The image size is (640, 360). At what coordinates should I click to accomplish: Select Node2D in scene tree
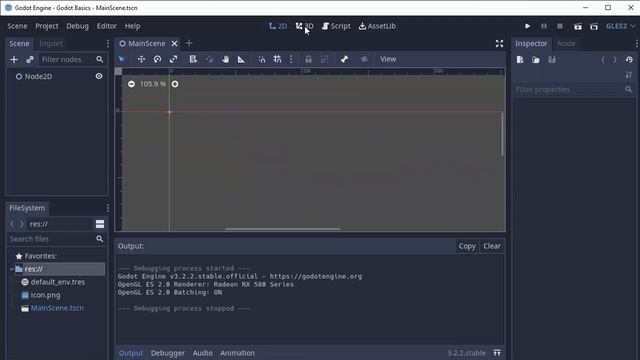click(38, 76)
